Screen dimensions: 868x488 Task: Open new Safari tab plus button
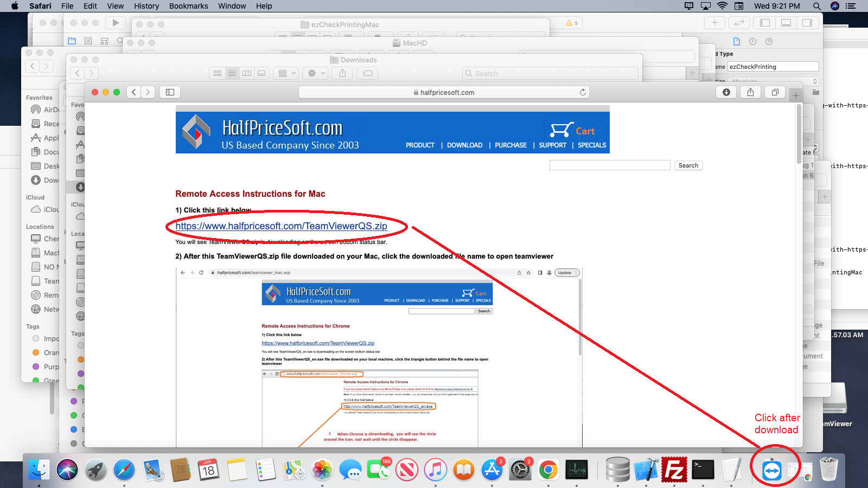pos(796,96)
